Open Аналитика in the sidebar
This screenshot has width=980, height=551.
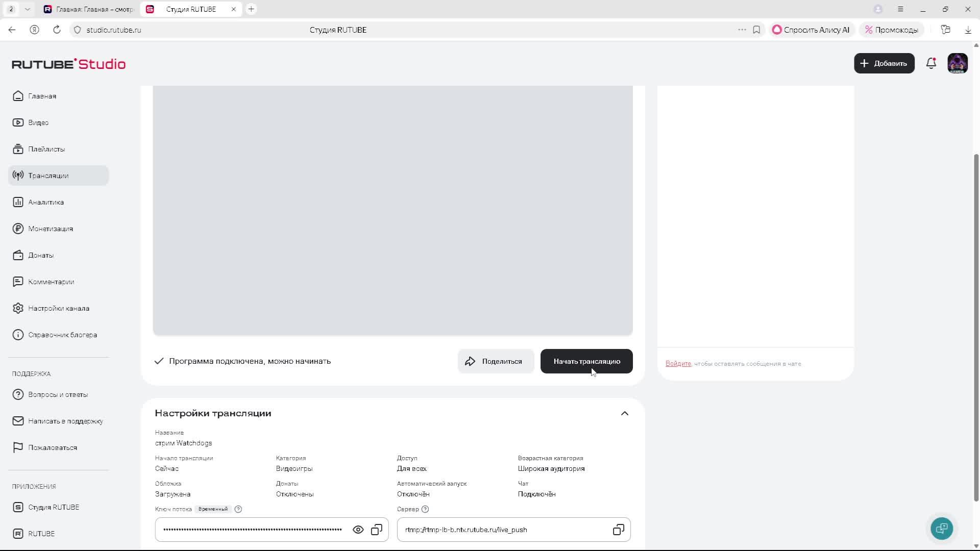click(x=46, y=202)
